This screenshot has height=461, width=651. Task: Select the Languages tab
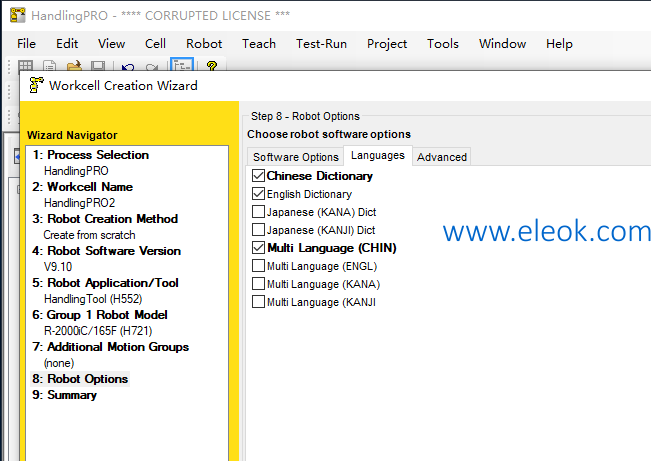pos(377,155)
